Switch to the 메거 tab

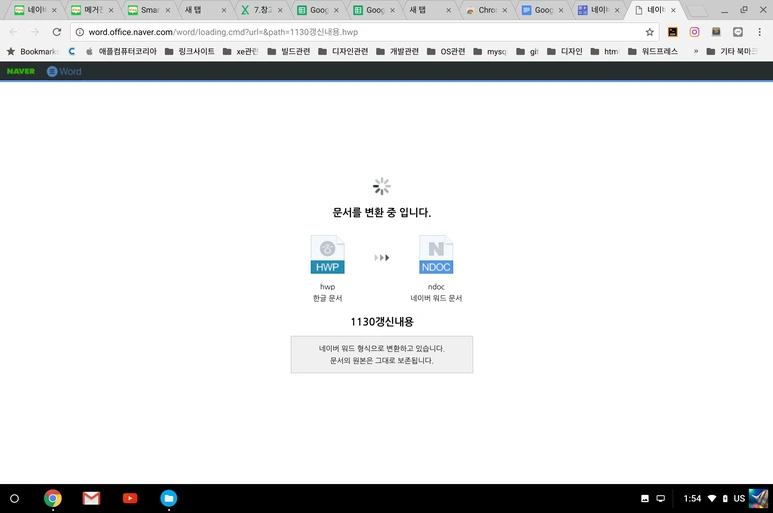92,10
